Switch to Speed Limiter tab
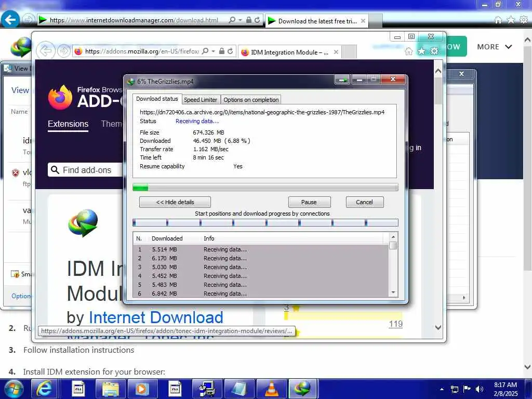The image size is (532, 399). (201, 100)
